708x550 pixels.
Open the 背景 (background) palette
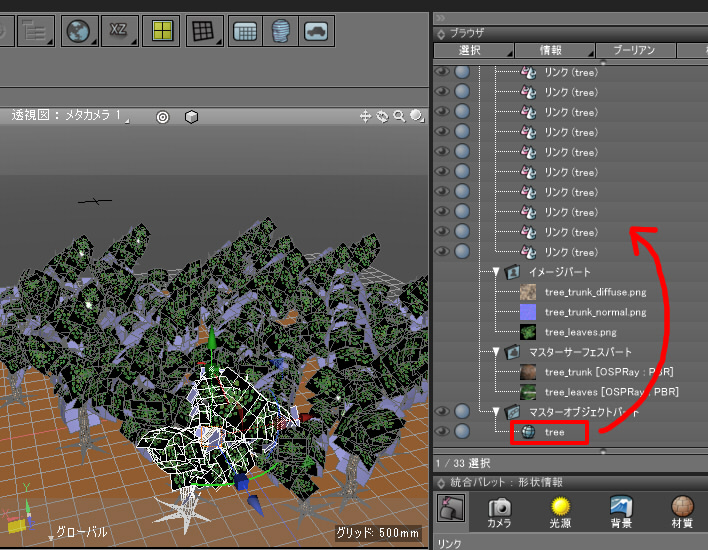pyautogui.click(x=621, y=514)
